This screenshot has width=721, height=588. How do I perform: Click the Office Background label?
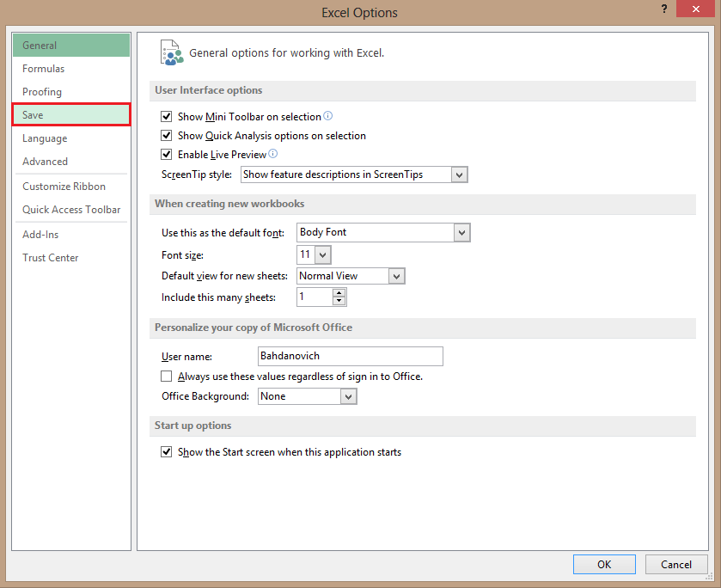[205, 396]
